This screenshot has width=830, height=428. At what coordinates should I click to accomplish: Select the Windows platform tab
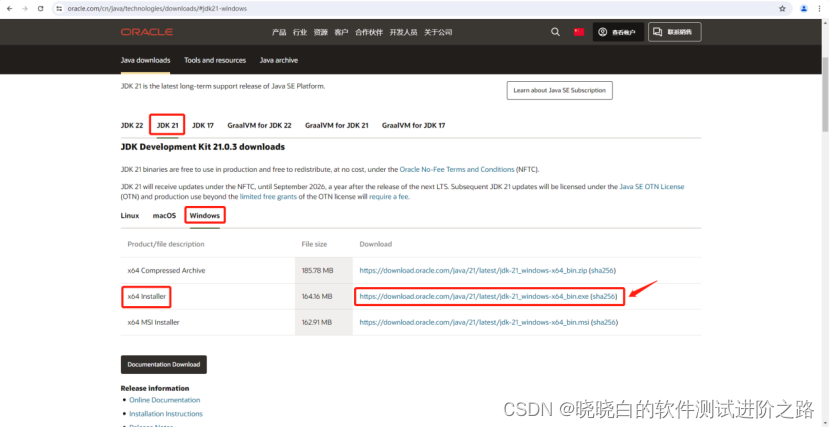point(205,216)
